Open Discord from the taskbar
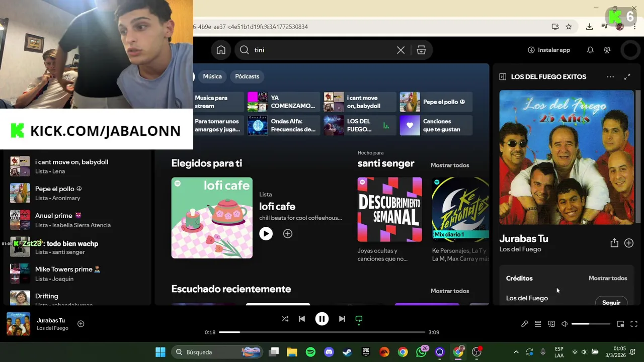 (329, 352)
